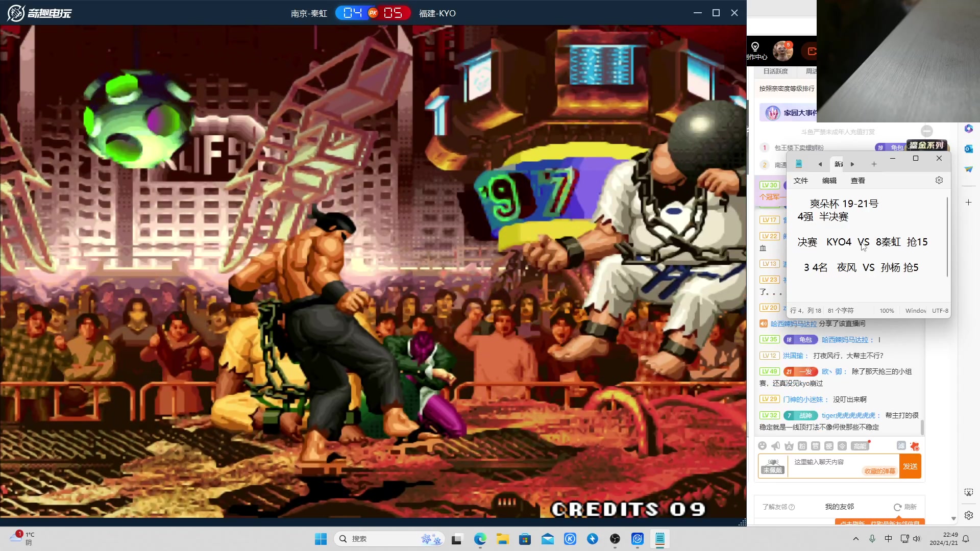Open Microsoft 365 Copilot icon in Edge sidebar
The height and width of the screenshot is (551, 980).
click(x=969, y=129)
